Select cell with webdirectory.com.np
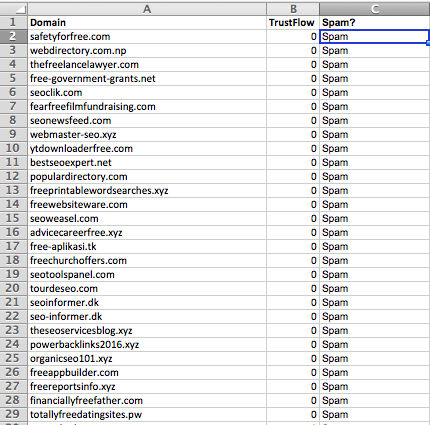 [x=147, y=51]
